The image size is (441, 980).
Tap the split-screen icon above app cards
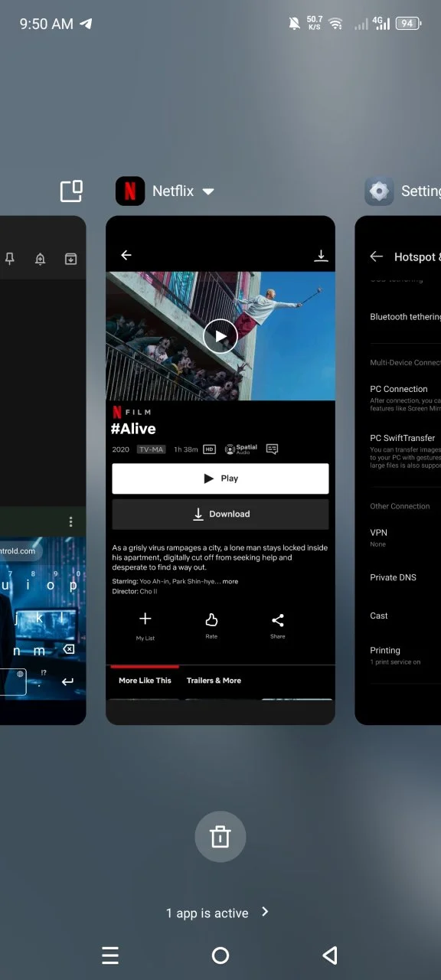(71, 191)
